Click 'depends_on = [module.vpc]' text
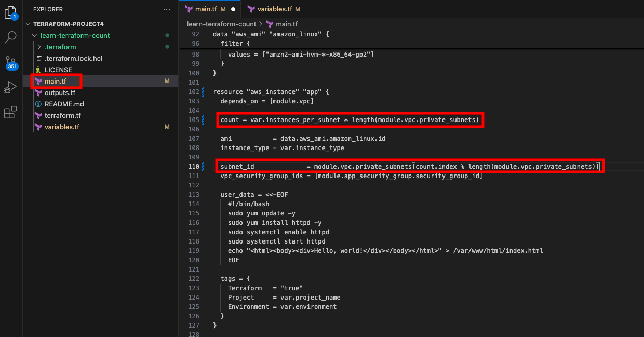This screenshot has height=337, width=644. (x=266, y=101)
